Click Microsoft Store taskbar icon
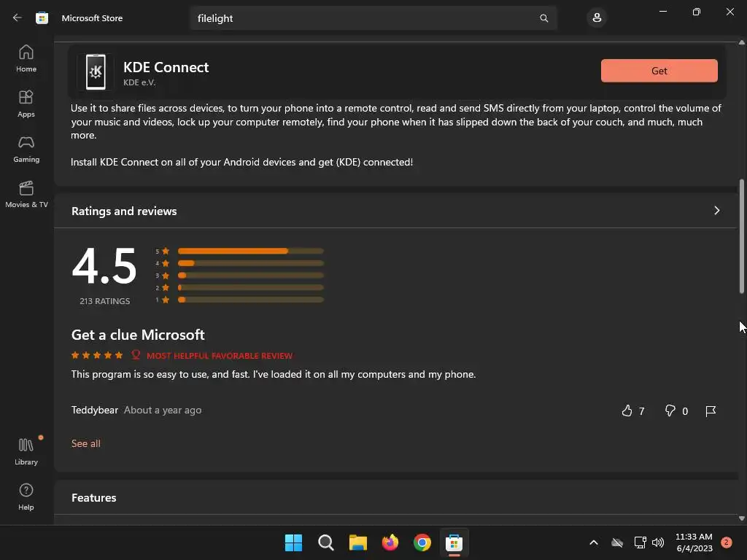The image size is (747, 560). [x=454, y=542]
